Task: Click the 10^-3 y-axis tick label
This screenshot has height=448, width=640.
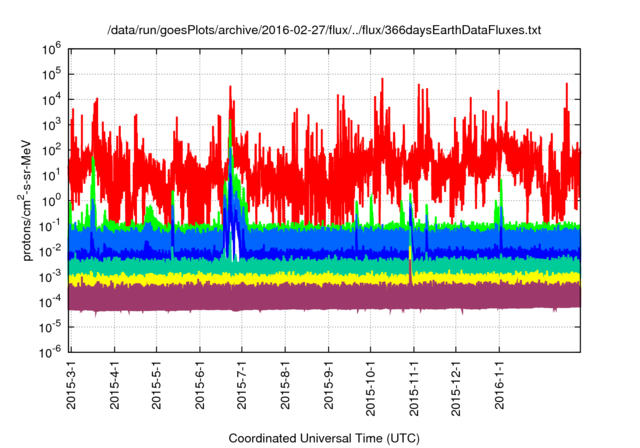Action: pos(50,277)
